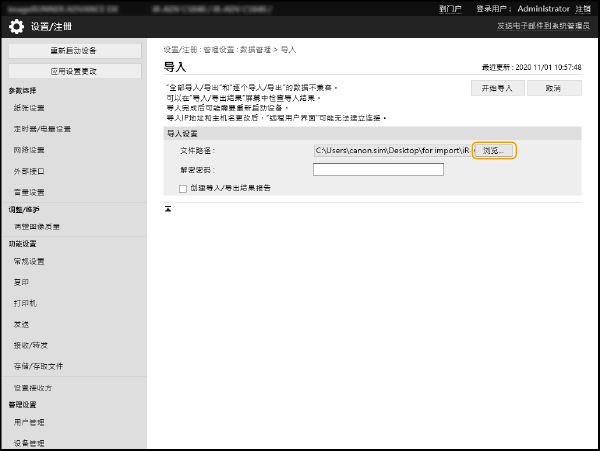
Task: Focus the 解密密码 input field
Action: [x=377, y=170]
